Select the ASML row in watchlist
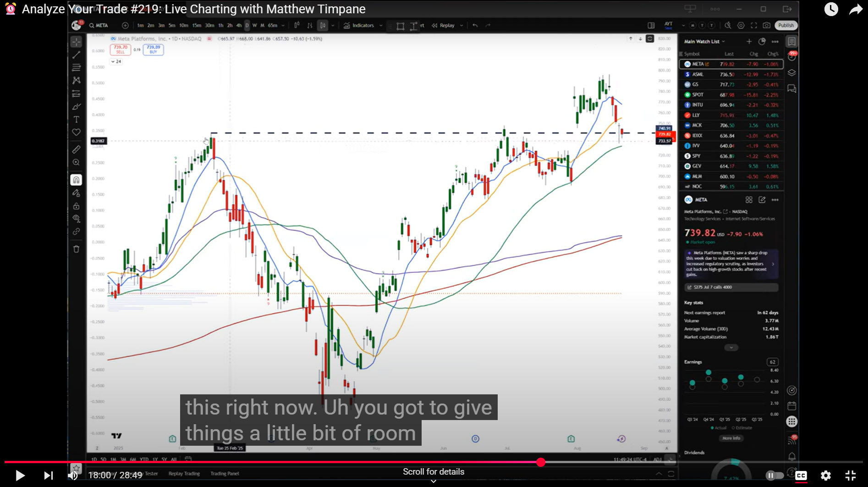Image resolution: width=868 pixels, height=487 pixels. pos(731,74)
